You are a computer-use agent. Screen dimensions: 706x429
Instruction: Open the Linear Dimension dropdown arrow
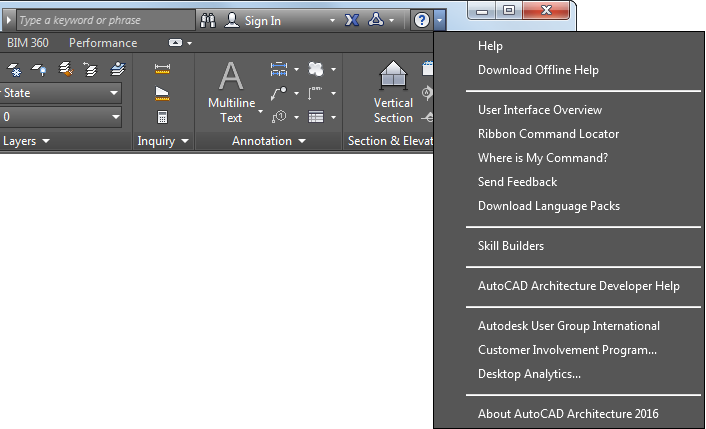coord(296,69)
